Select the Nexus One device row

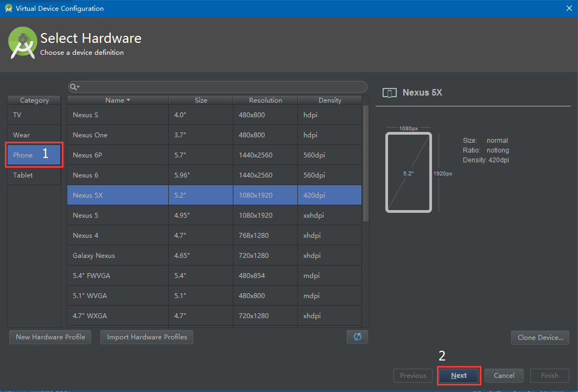[214, 135]
